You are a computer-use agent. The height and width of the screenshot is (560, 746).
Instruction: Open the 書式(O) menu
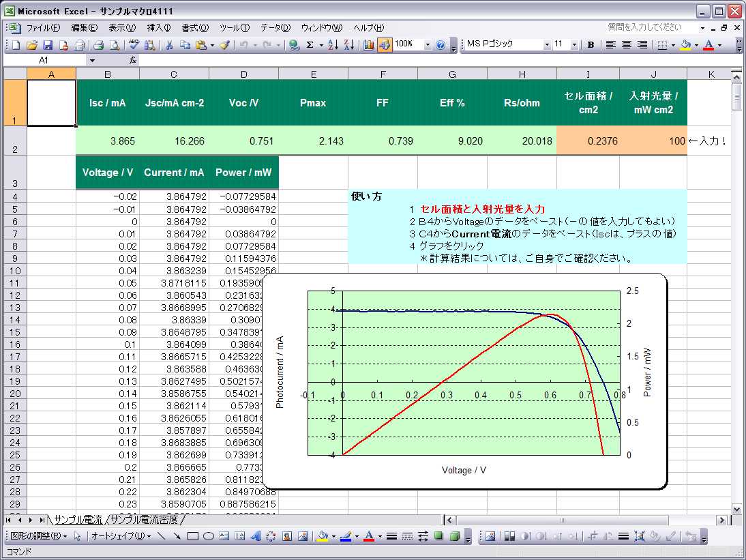tap(195, 28)
